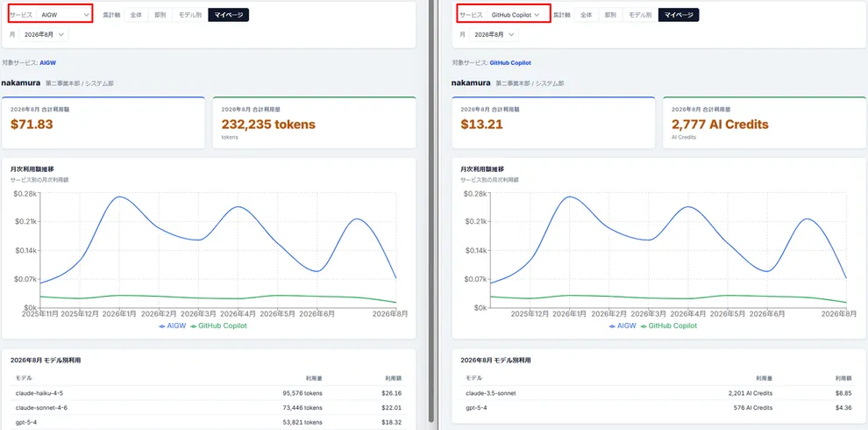Open the service dropdown showing GitHub Copilot

click(516, 15)
